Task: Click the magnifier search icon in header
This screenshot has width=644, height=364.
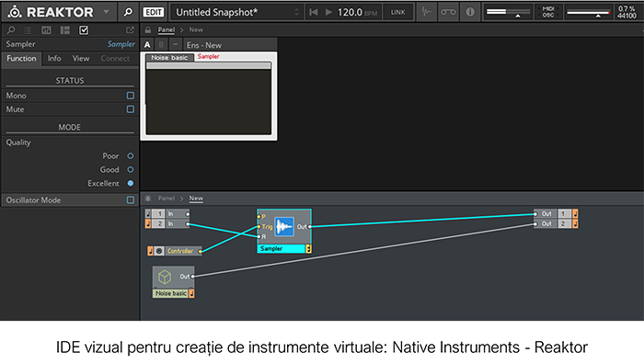Action: point(128,12)
